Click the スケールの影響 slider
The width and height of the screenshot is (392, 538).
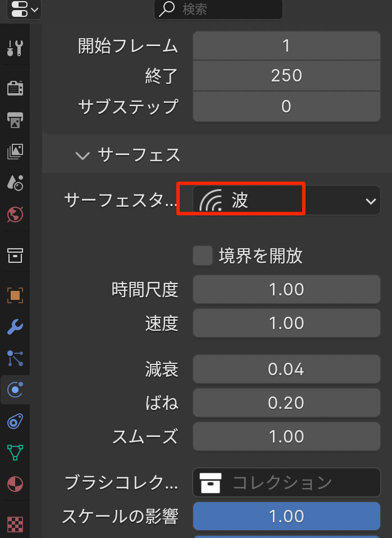(x=286, y=516)
